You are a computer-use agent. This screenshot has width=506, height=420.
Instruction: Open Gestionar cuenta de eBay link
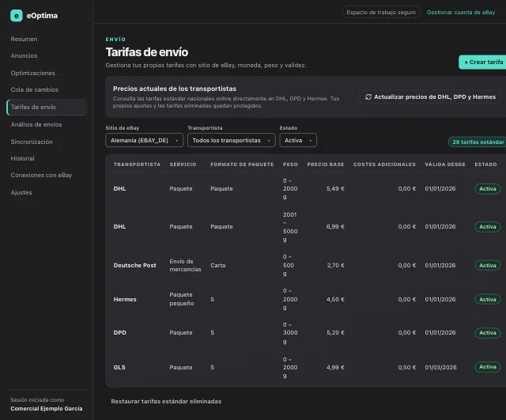460,13
